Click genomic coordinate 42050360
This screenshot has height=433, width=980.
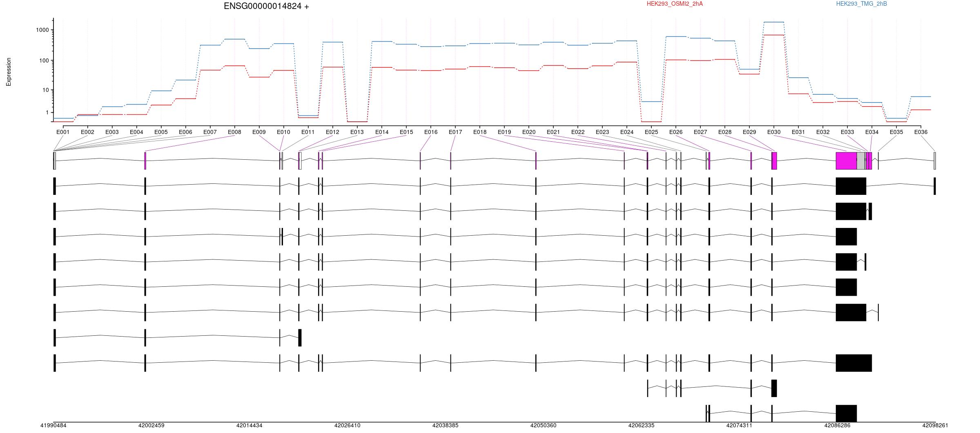click(543, 425)
